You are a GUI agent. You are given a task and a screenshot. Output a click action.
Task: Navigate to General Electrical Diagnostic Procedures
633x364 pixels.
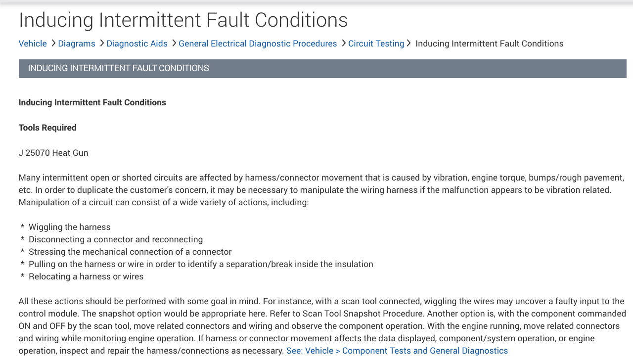pyautogui.click(x=258, y=44)
